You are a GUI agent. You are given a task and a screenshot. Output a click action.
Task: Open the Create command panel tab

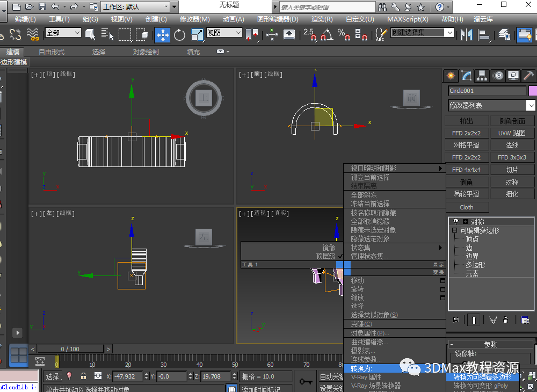coord(451,76)
